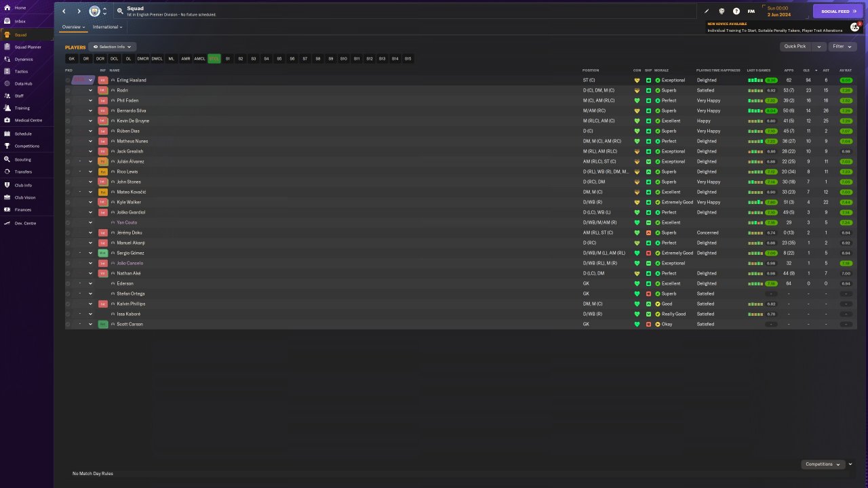The image size is (868, 488).
Task: Open position dropdown for Kyle Walker
Action: (x=90, y=202)
